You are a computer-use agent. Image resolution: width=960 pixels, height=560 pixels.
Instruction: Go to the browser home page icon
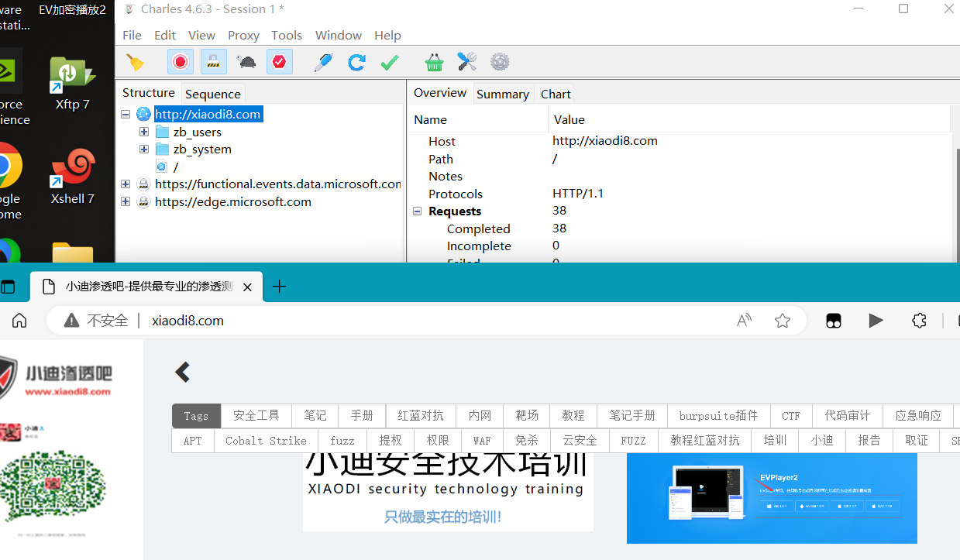pos(19,321)
